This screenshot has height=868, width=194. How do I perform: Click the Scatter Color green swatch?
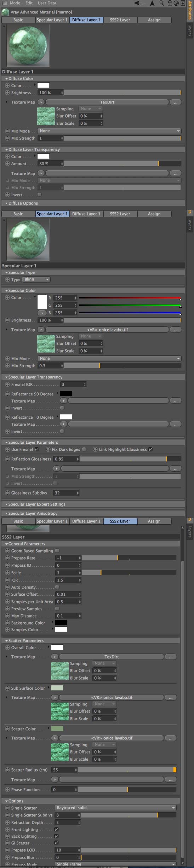(x=57, y=728)
